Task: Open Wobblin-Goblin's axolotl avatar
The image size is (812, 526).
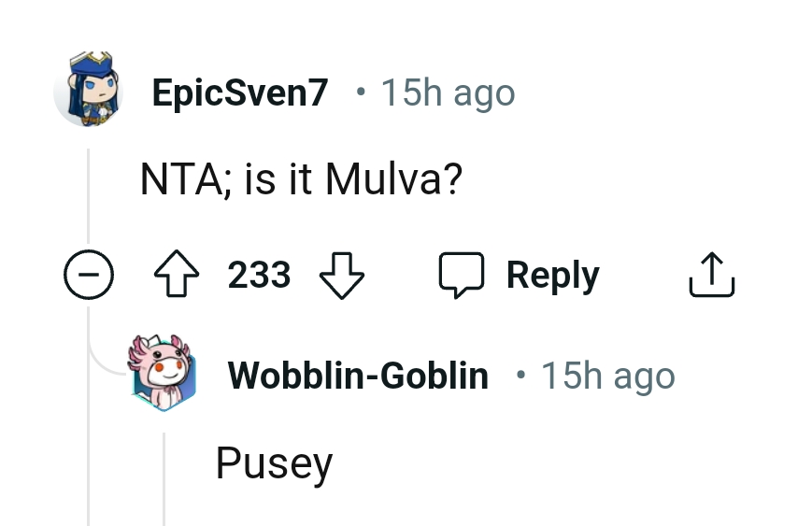Action: (x=164, y=374)
